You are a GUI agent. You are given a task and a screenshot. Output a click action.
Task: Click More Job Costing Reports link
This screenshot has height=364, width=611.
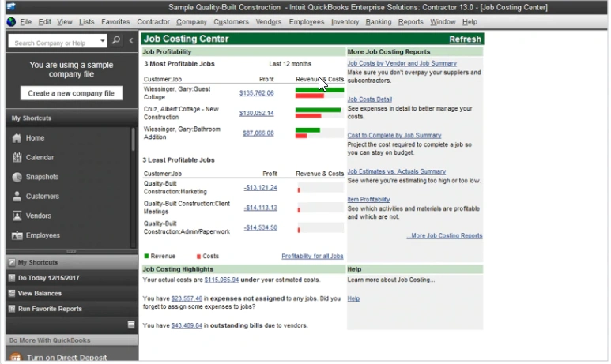(x=444, y=235)
